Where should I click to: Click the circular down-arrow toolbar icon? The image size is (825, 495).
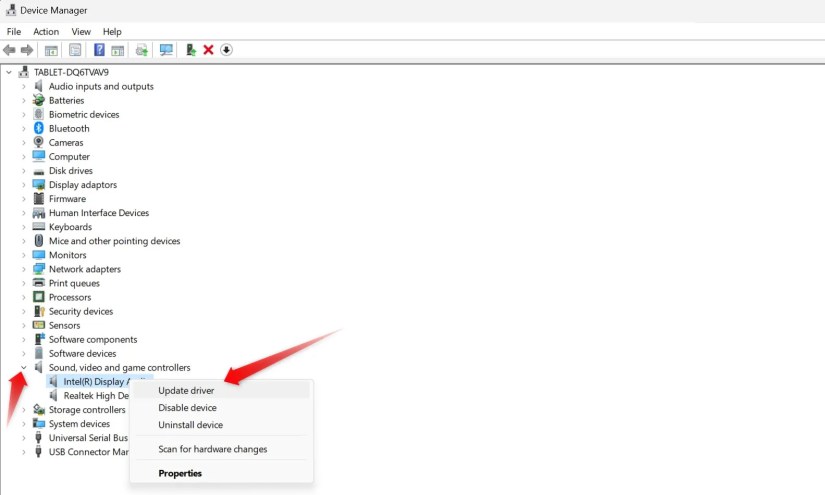tap(226, 50)
